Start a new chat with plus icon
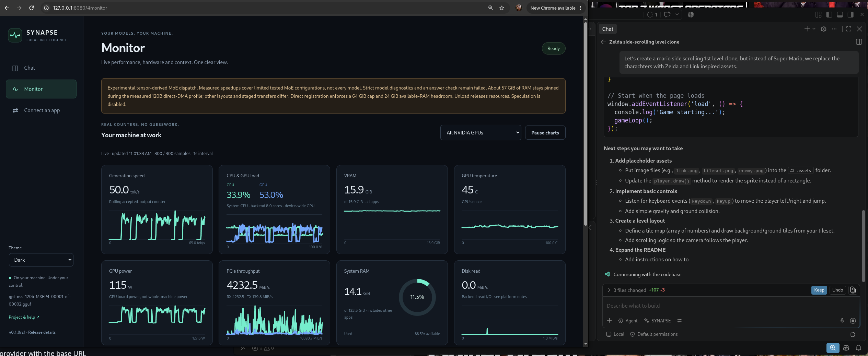This screenshot has width=868, height=356. coord(807,29)
